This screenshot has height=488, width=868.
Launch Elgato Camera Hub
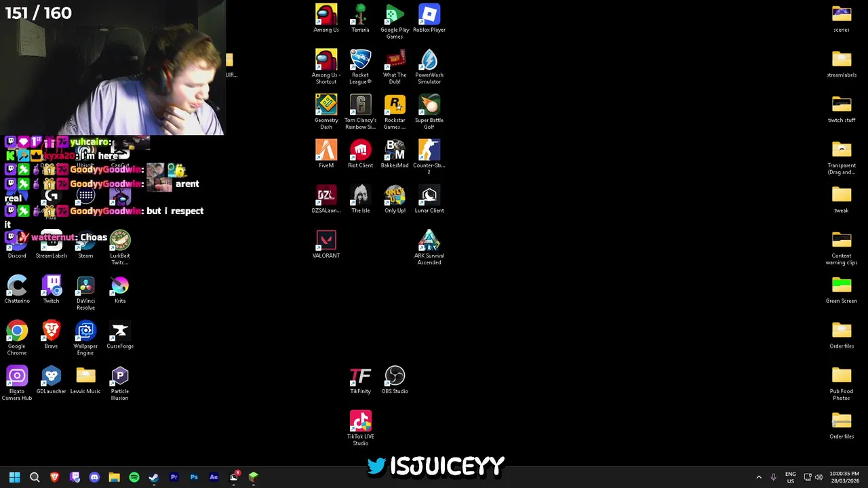tap(17, 384)
